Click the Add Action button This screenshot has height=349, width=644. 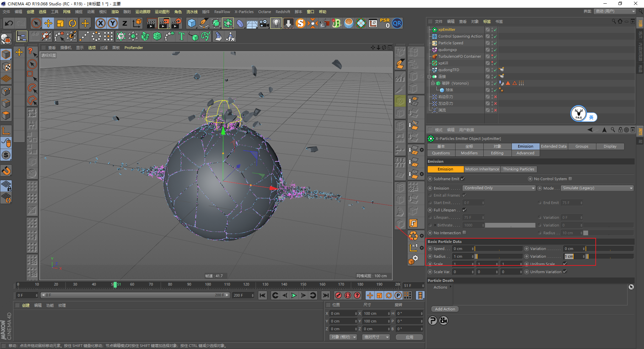445,309
